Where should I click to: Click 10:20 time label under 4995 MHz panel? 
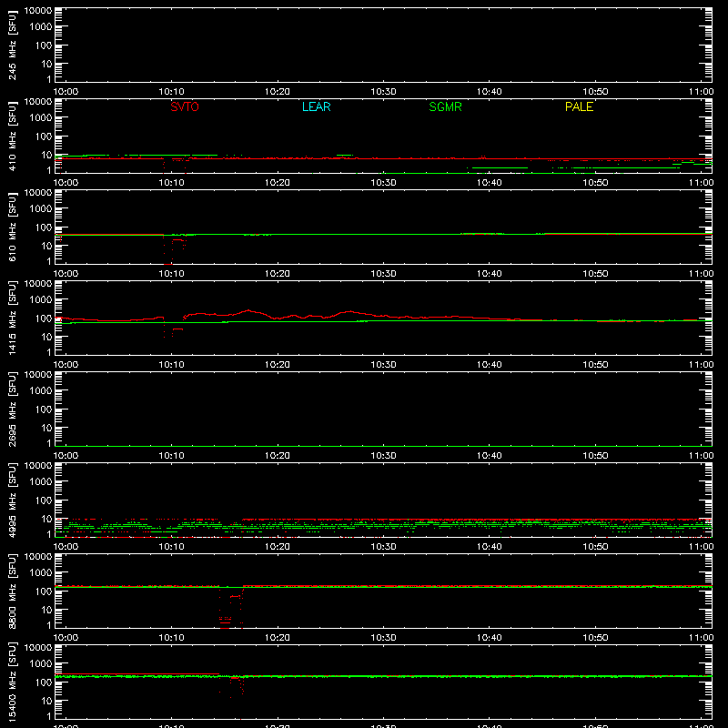click(278, 547)
